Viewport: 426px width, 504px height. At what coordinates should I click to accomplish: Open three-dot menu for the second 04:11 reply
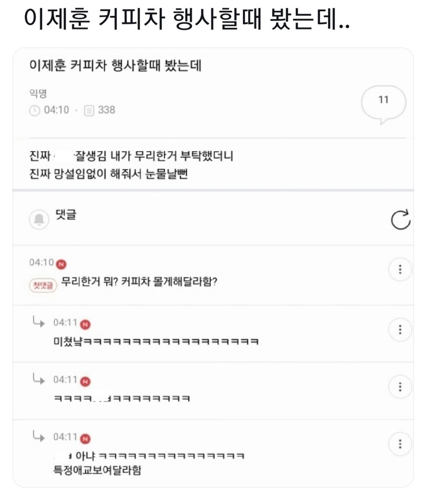400,387
